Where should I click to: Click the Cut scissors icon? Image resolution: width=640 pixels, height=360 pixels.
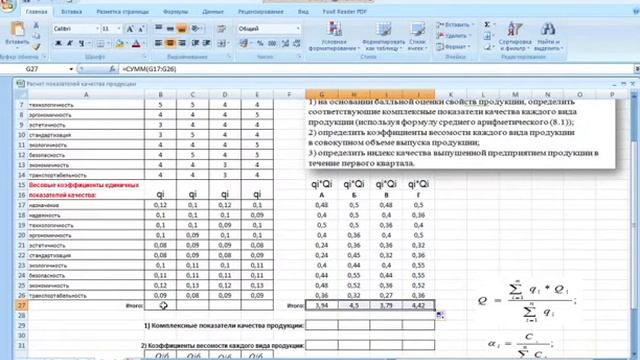[36, 26]
